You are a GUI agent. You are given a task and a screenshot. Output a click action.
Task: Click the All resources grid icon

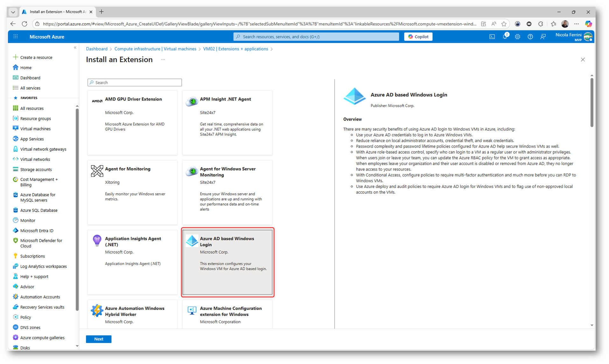click(x=15, y=108)
